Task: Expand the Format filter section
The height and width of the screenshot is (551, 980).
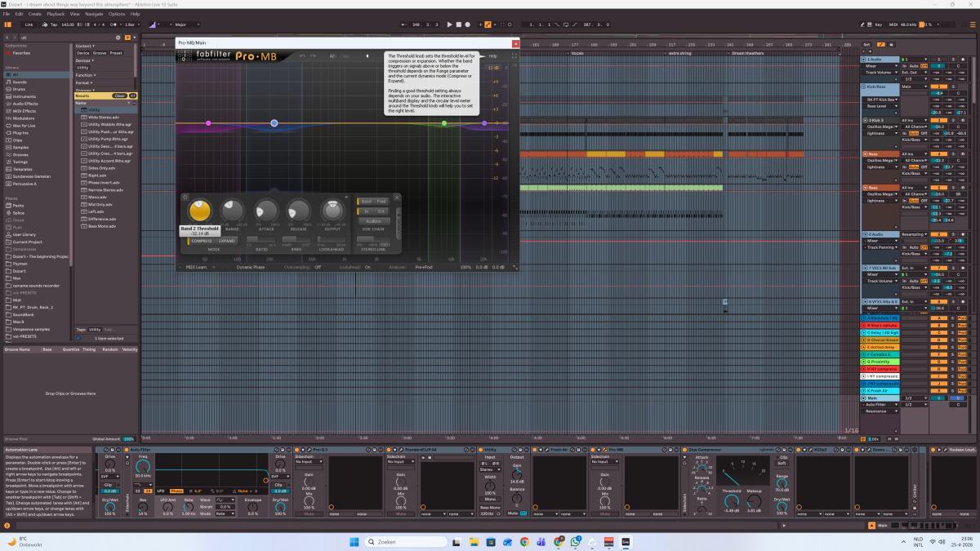Action: 83,82
